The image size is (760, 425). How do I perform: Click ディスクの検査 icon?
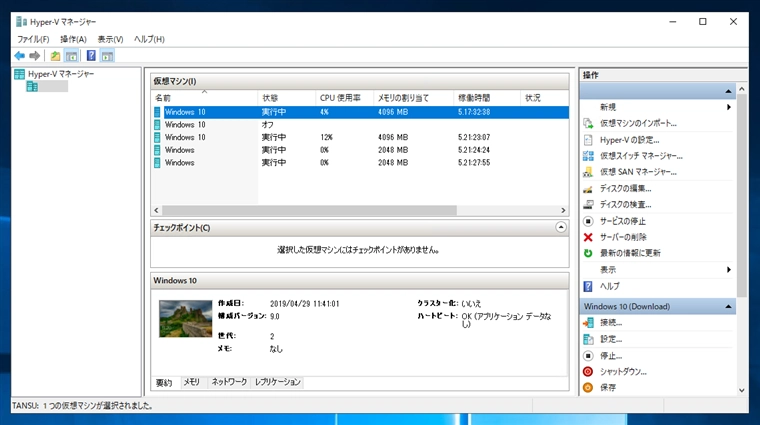point(588,205)
